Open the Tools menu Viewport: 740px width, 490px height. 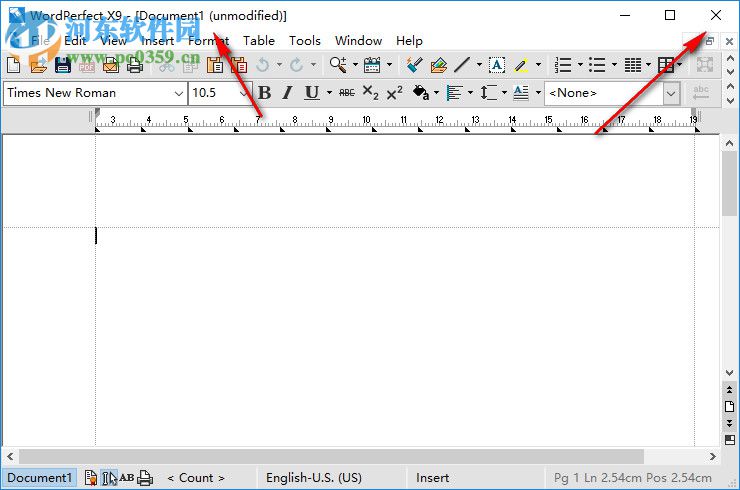click(305, 41)
